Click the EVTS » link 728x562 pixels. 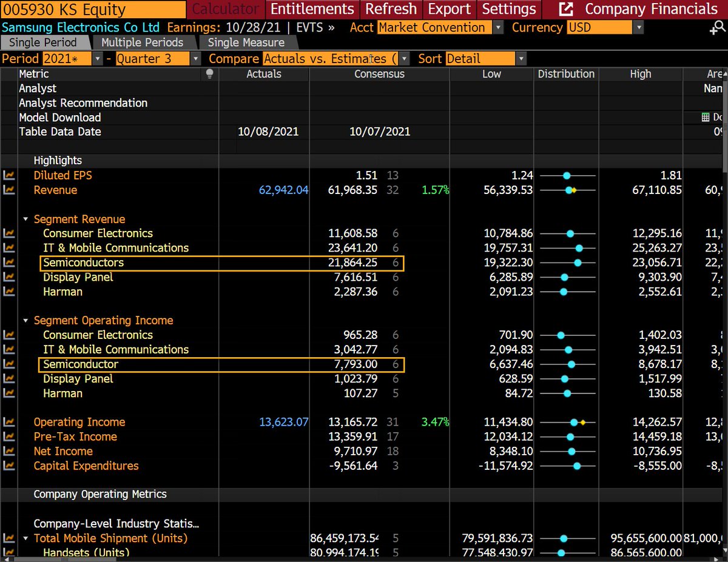pos(317,27)
